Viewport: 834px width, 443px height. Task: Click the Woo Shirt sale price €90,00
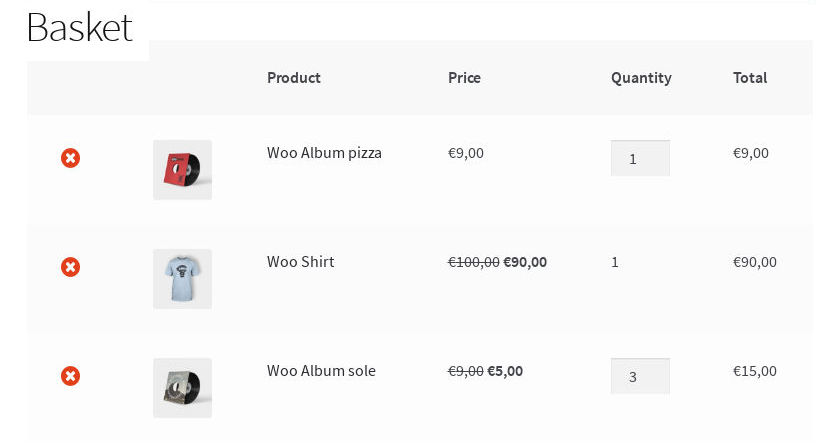coord(525,262)
